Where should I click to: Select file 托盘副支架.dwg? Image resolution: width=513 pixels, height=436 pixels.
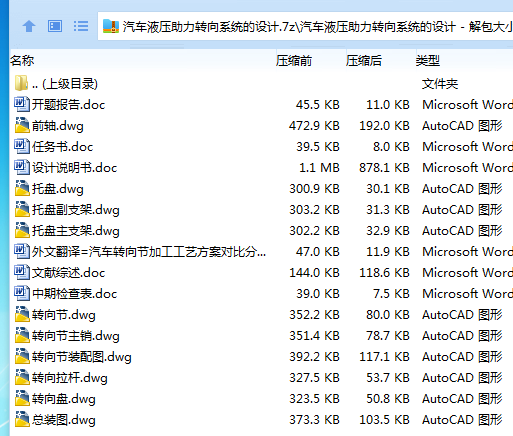tap(76, 210)
